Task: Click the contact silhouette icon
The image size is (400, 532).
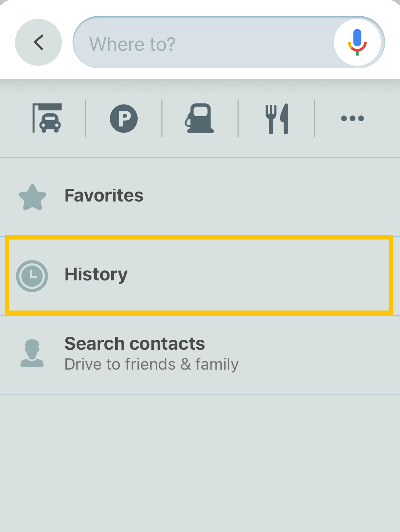Action: 32,353
